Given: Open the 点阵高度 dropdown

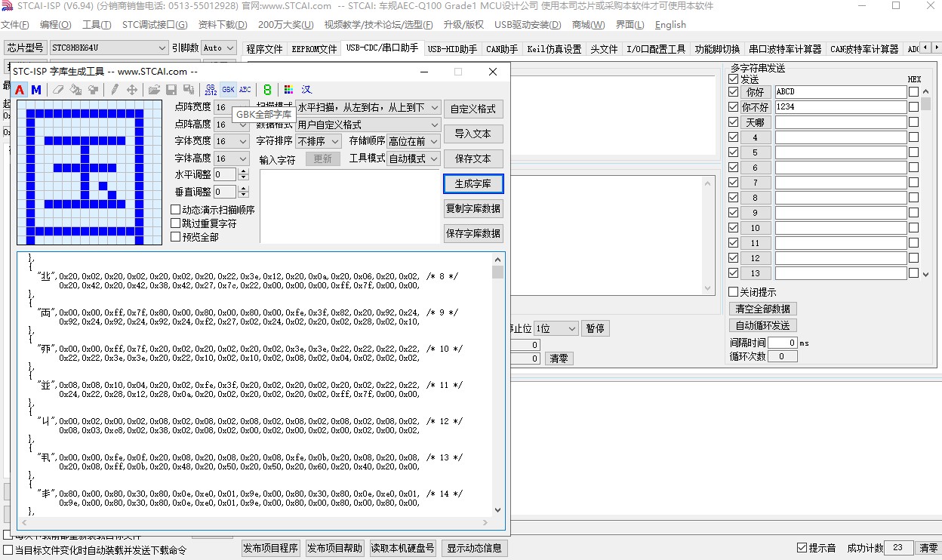Looking at the screenshot, I should tap(232, 125).
